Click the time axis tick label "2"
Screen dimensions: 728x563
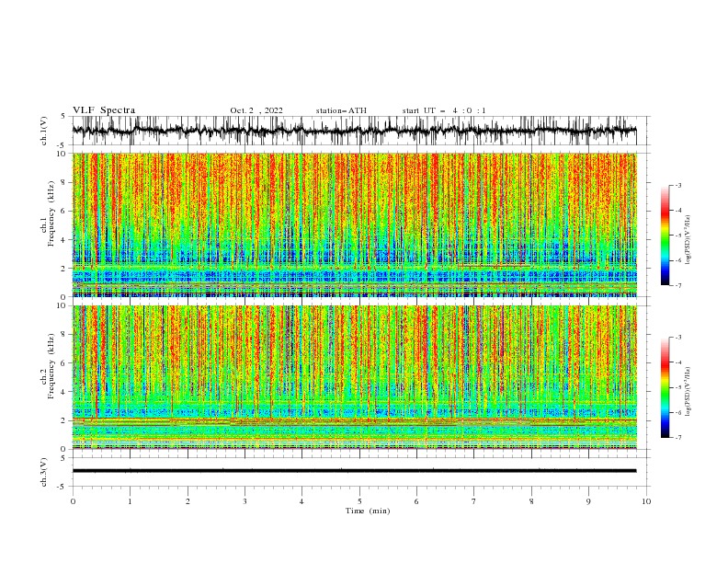pos(188,501)
